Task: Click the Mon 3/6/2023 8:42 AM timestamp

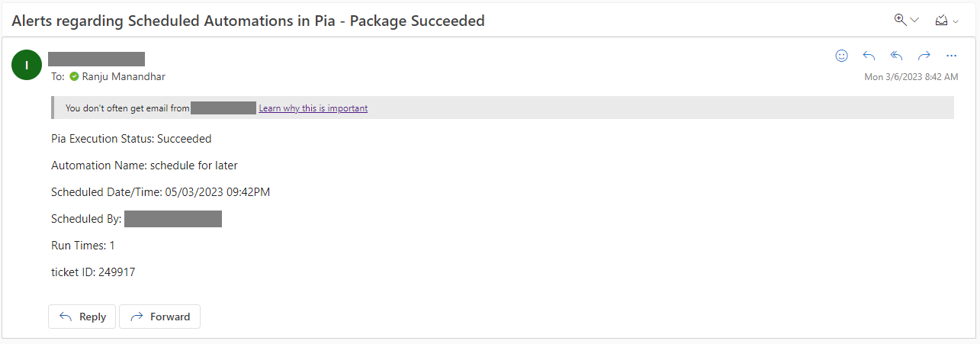Action: click(x=911, y=77)
